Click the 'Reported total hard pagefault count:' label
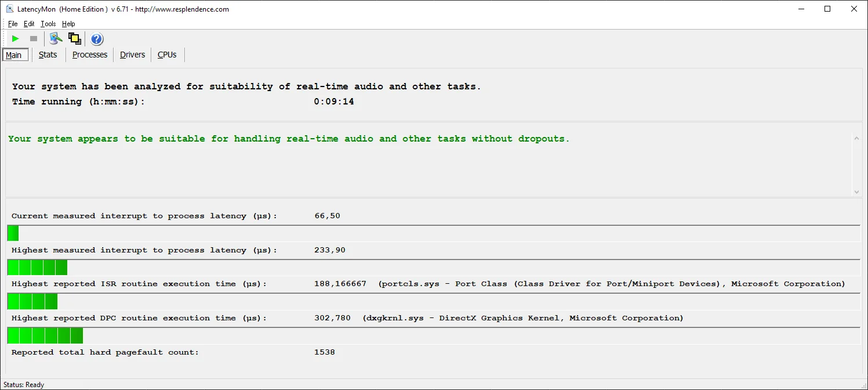Image resolution: width=868 pixels, height=390 pixels. tap(105, 352)
